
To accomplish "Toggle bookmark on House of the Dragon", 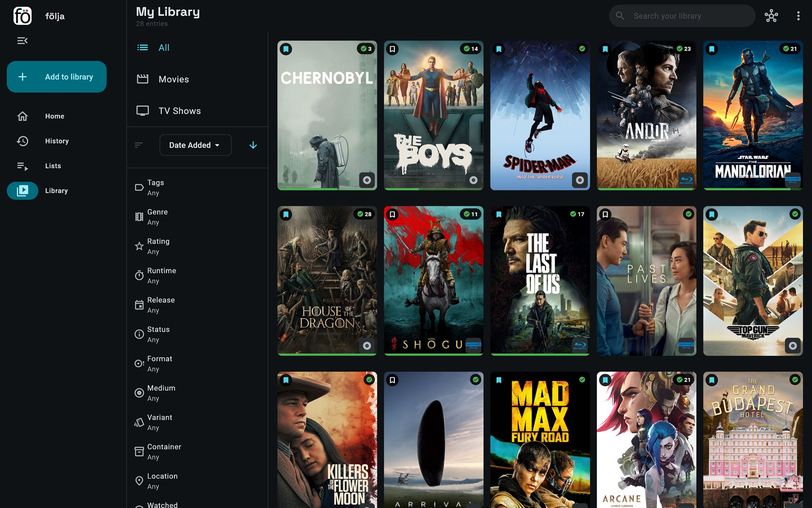I will (286, 214).
